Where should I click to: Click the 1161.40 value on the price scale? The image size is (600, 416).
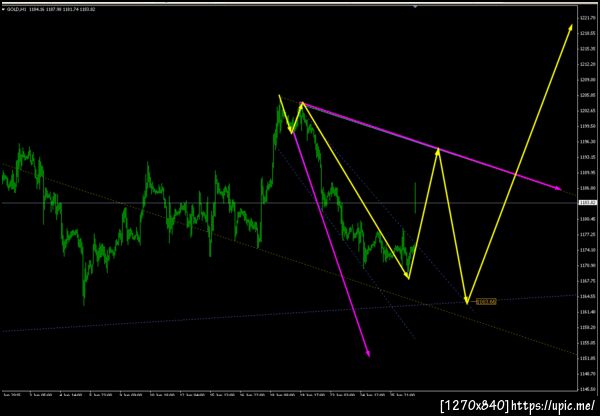pos(589,312)
